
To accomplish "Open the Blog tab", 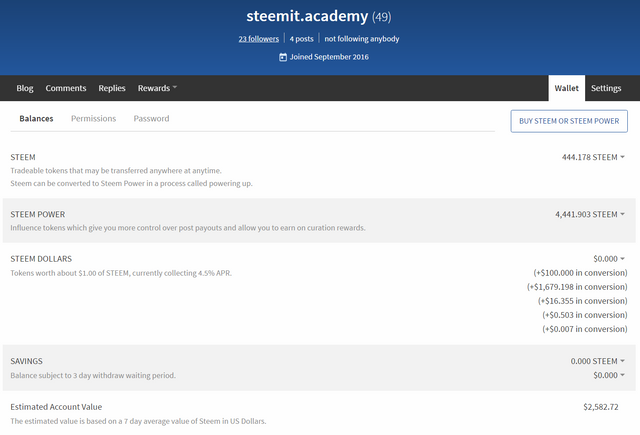I will click(x=25, y=88).
